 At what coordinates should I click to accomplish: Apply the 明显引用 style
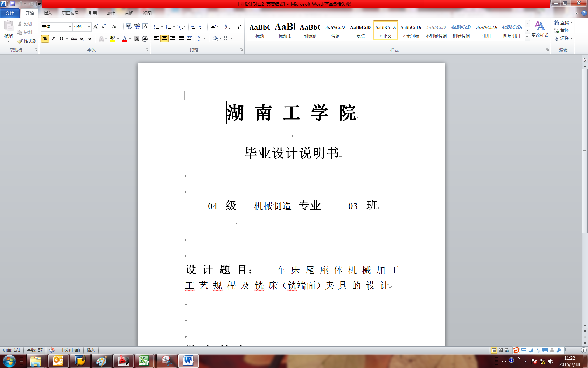click(x=512, y=30)
